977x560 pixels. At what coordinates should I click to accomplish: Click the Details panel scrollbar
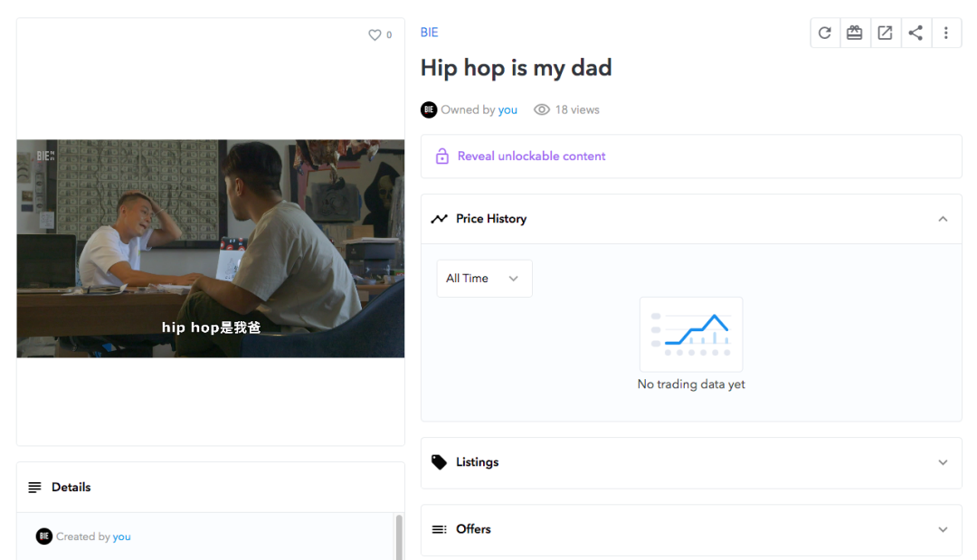(x=399, y=537)
